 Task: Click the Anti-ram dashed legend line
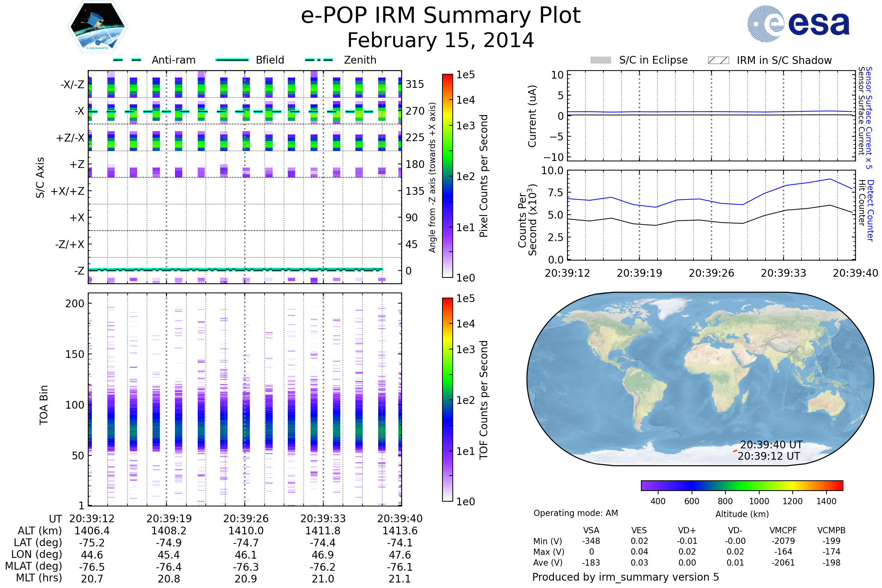point(127,60)
